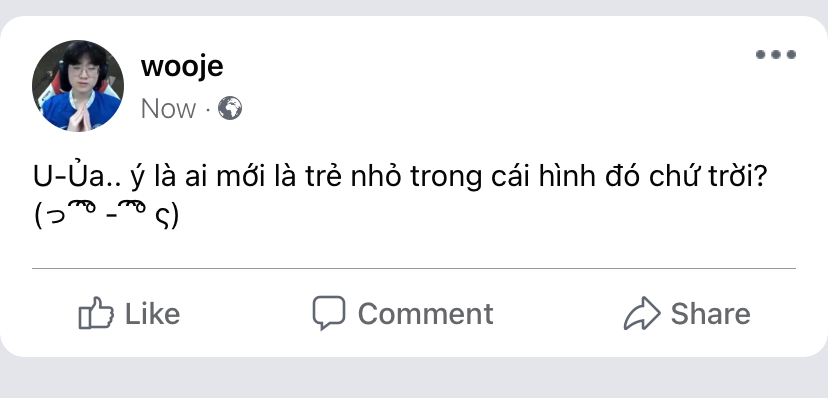The height and width of the screenshot is (398, 828).
Task: Click the words "cái hình" in the post
Action: (544, 177)
